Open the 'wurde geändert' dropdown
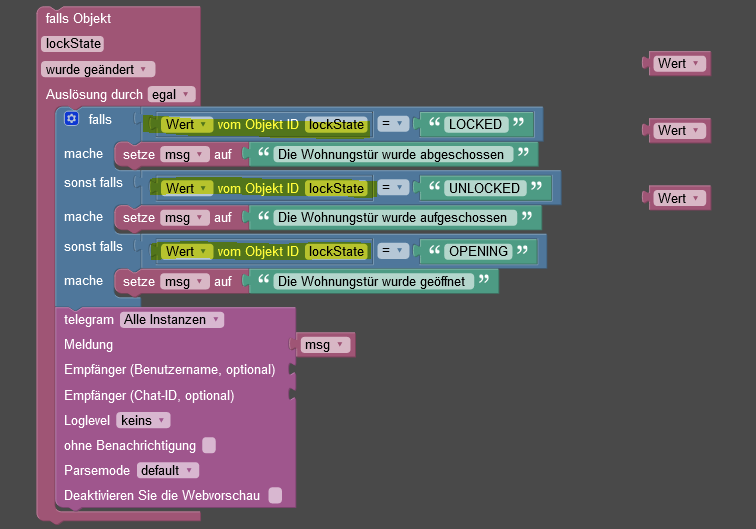This screenshot has width=756, height=529. (x=98, y=69)
